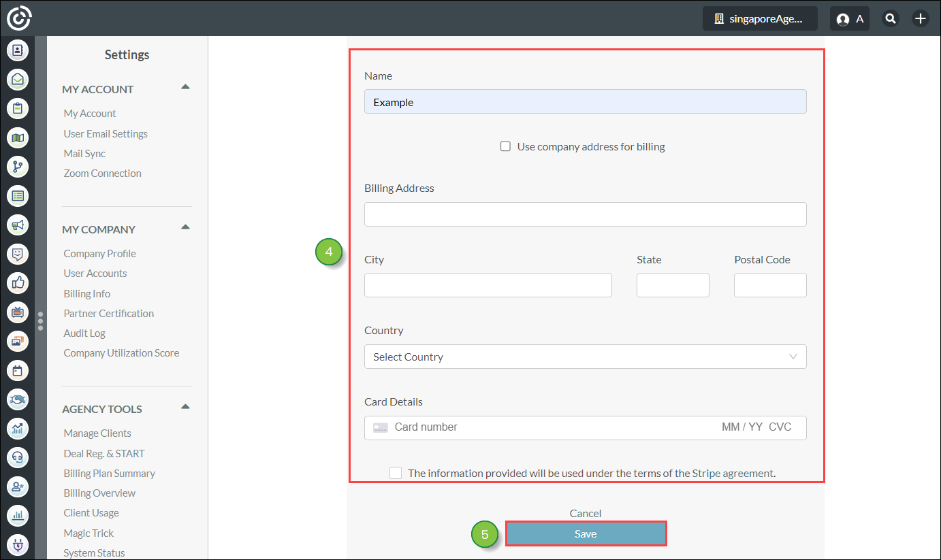Open Company Profile page
The height and width of the screenshot is (560, 941).
[x=100, y=254]
